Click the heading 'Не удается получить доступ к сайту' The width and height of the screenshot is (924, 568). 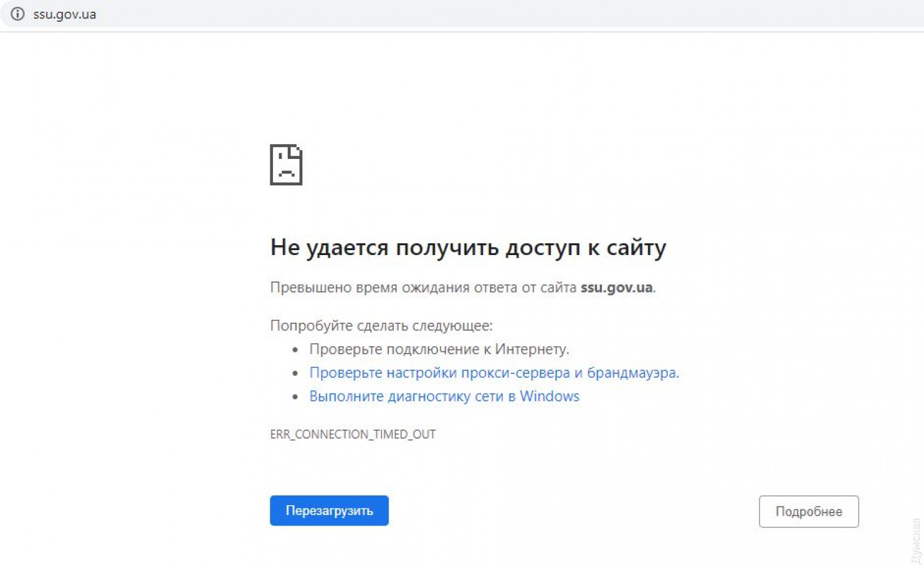tap(468, 248)
